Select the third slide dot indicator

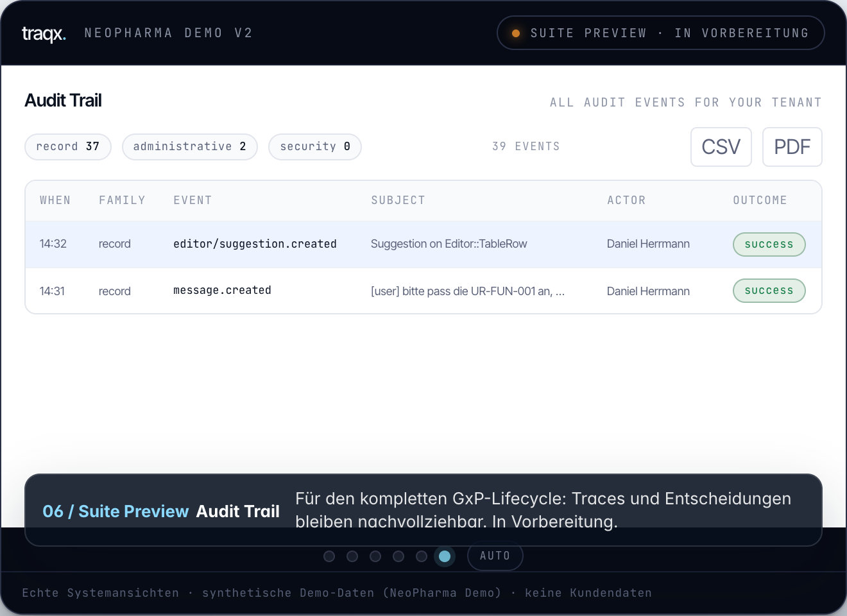click(375, 556)
